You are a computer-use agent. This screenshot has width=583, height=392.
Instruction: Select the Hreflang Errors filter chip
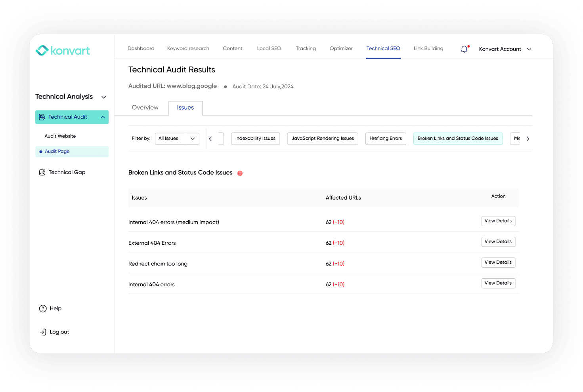pos(385,138)
